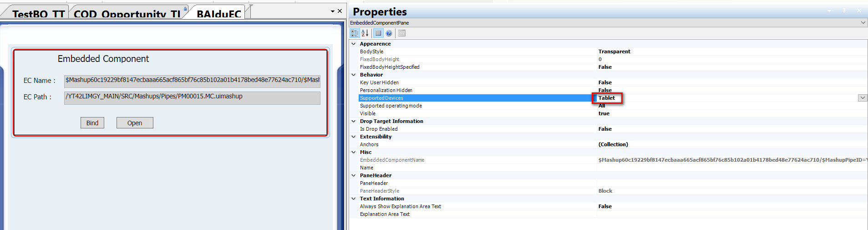Pin the Properties panel
Image resolution: width=868 pixels, height=230 pixels.
tap(844, 10)
